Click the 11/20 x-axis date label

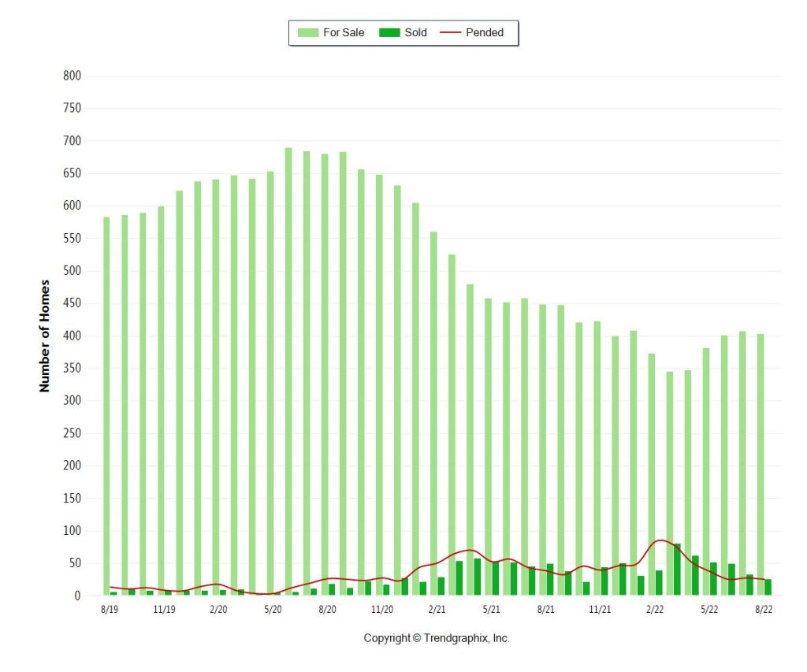[x=382, y=609]
